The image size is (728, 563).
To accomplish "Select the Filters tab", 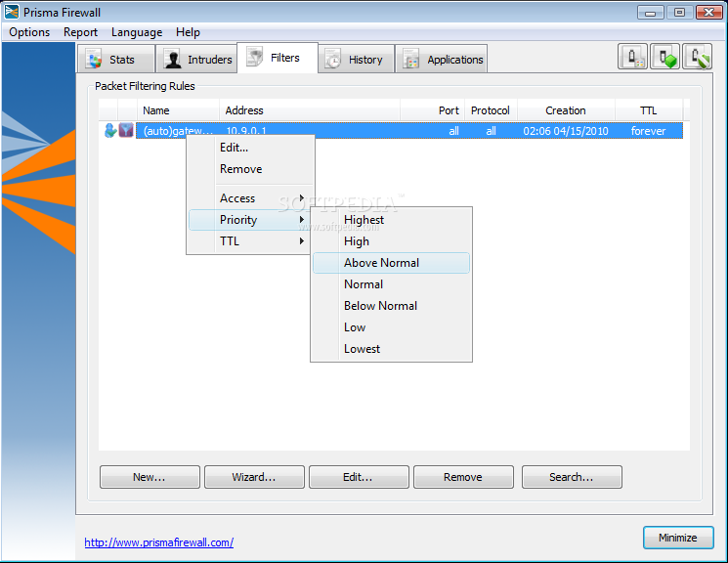I will [278, 58].
